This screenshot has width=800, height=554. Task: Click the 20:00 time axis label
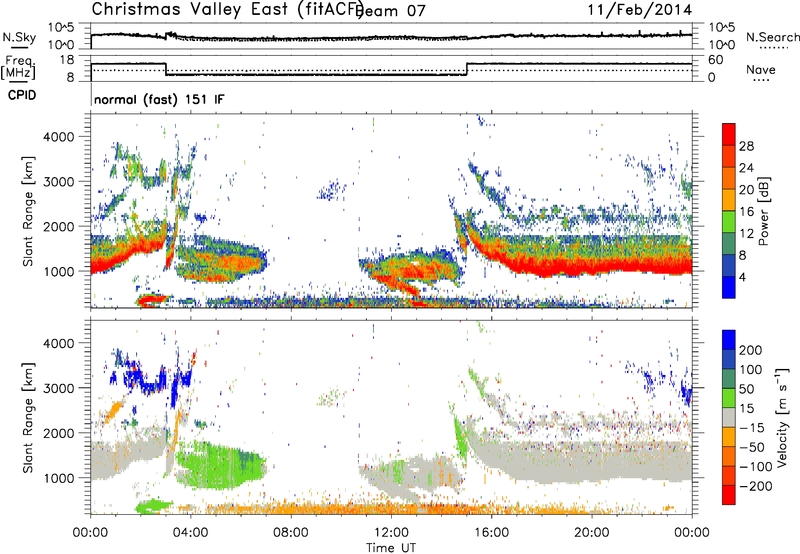coord(592,533)
